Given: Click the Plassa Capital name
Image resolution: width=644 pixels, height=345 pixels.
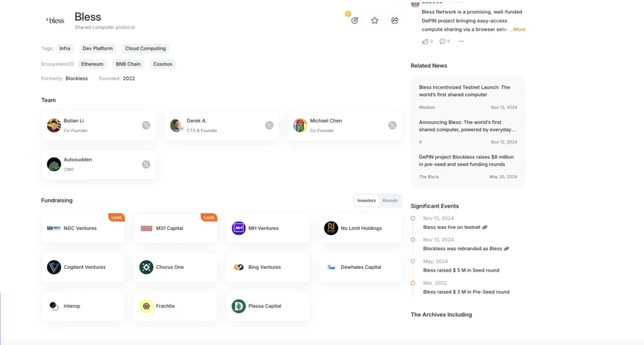Looking at the screenshot, I should (265, 306).
